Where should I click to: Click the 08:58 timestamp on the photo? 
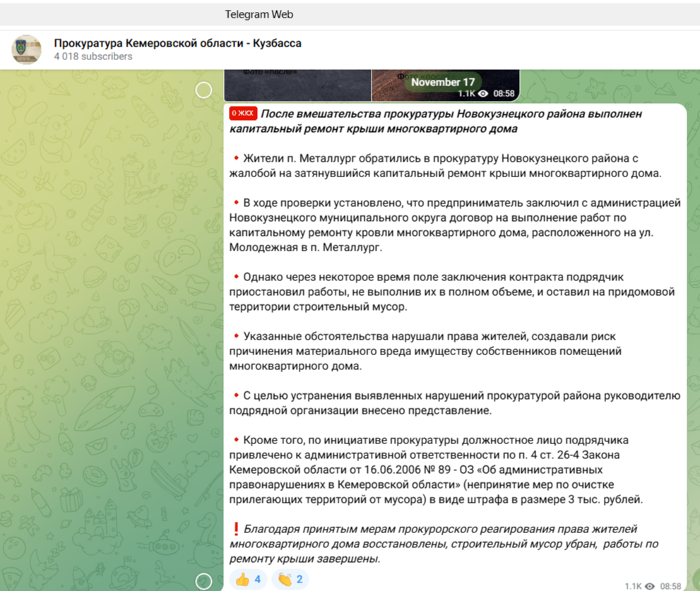pyautogui.click(x=504, y=93)
